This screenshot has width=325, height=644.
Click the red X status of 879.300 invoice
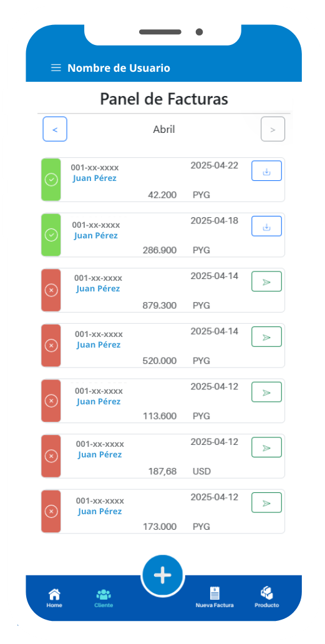pyautogui.click(x=51, y=290)
